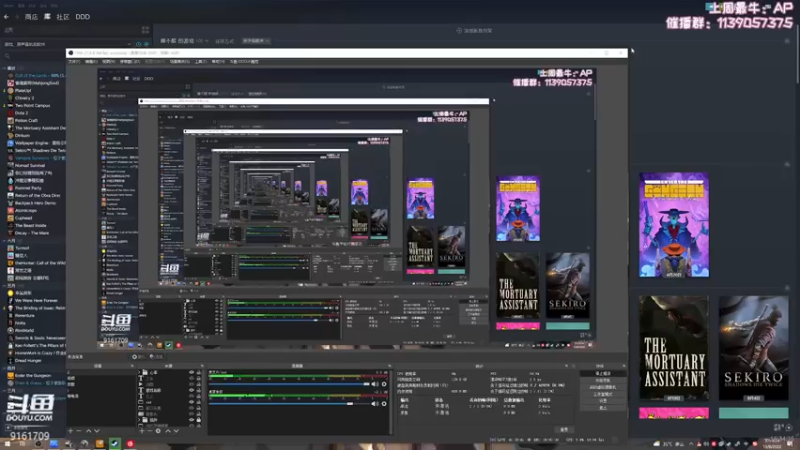Remove scene with OBS Scenes minus icon
Image resolution: width=800 pixels, height=450 pixels.
pos(79,431)
